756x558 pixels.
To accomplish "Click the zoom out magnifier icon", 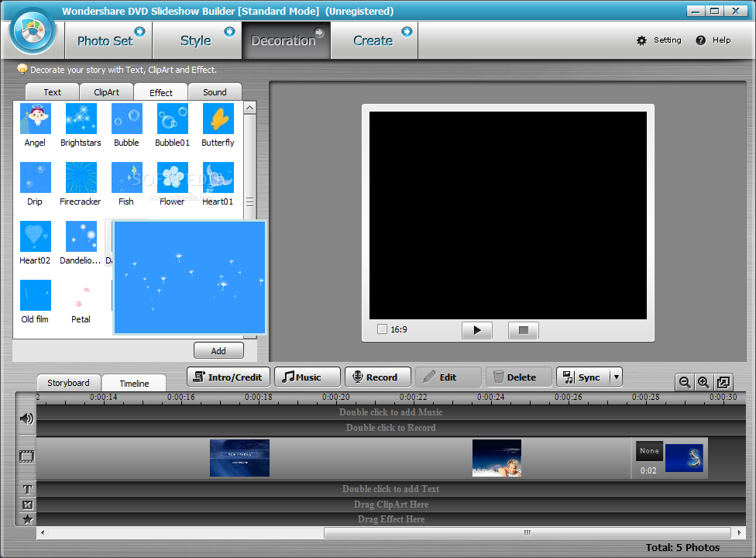I will coord(685,382).
